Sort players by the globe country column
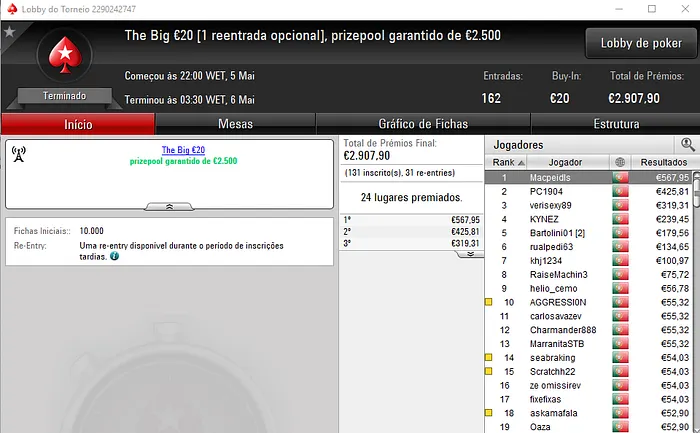This screenshot has width=700, height=433. [x=620, y=162]
